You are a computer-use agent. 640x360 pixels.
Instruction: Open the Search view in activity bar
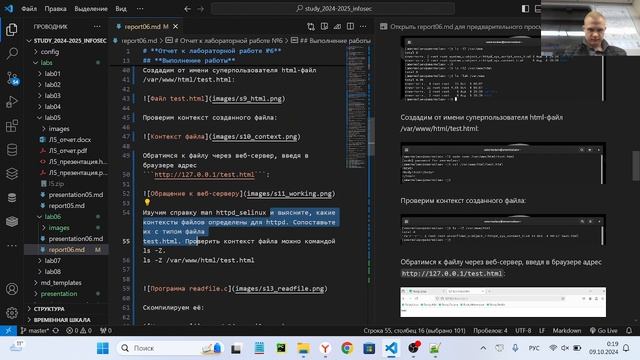click(12, 53)
